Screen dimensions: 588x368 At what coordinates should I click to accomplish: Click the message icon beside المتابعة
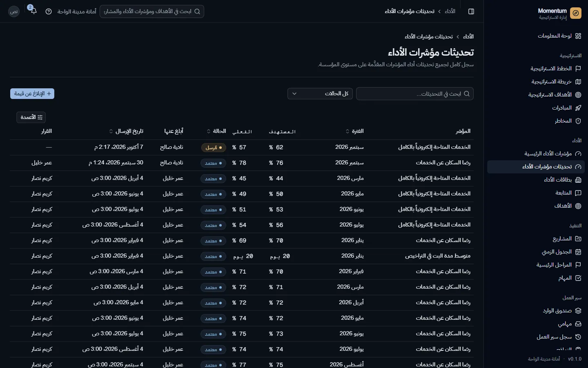pyautogui.click(x=578, y=193)
